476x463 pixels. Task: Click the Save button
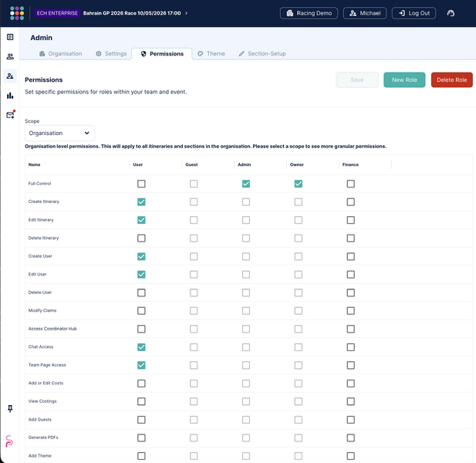click(x=357, y=79)
